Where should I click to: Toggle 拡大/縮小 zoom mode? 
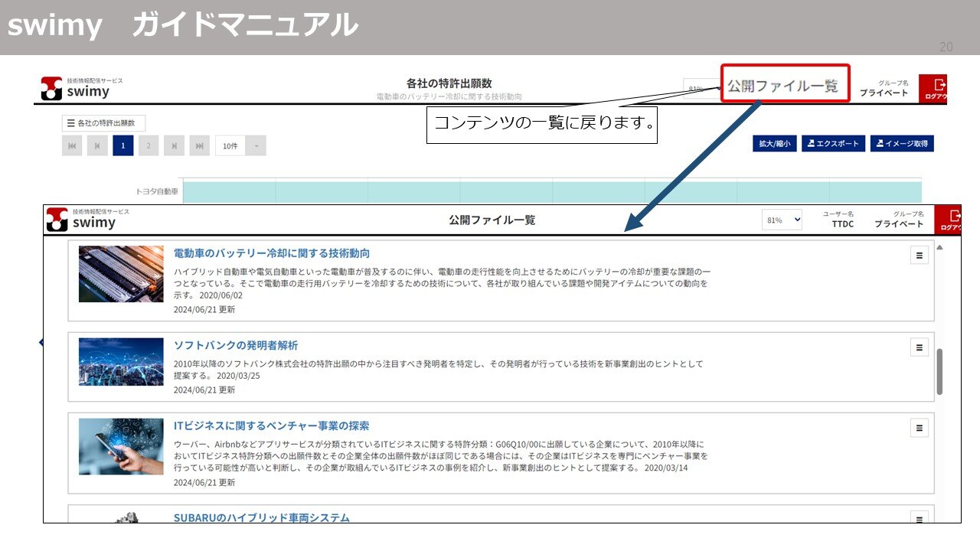(x=774, y=143)
